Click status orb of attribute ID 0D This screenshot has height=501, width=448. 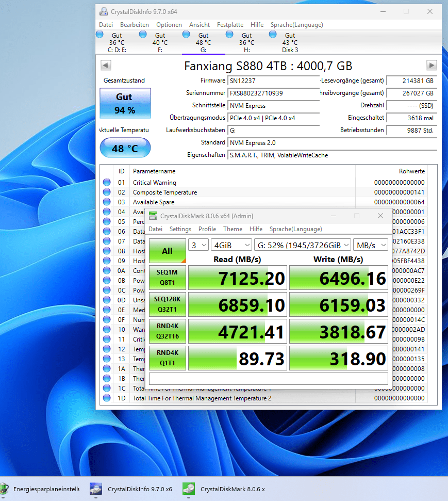click(x=107, y=300)
